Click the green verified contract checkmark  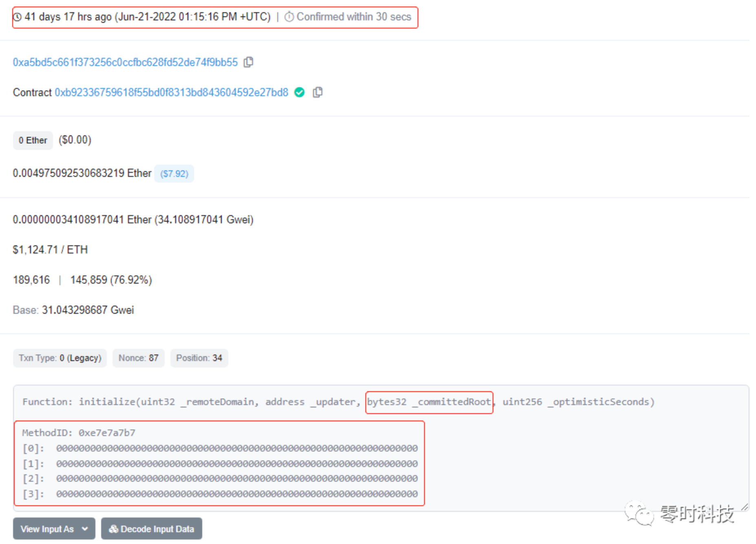(x=299, y=93)
